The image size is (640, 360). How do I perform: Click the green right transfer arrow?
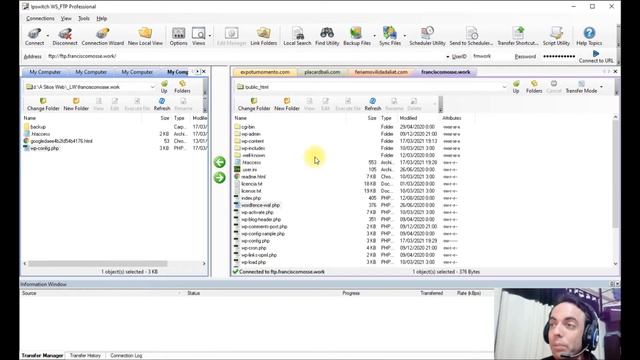[220, 178]
